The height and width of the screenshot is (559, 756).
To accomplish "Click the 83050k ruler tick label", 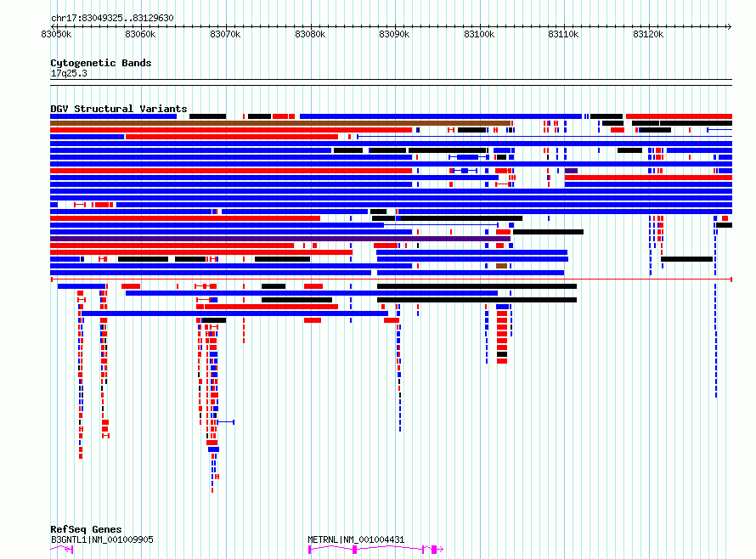I will 56,34.
